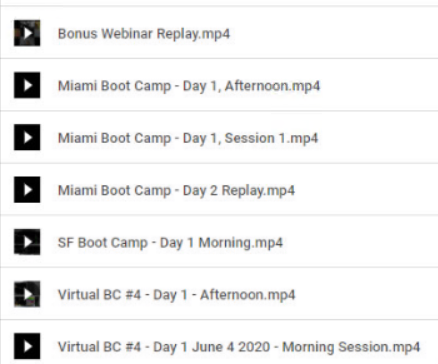Click play icon beside June 4 2020 Morning Session
This screenshot has height=364, width=438.
pyautogui.click(x=27, y=346)
